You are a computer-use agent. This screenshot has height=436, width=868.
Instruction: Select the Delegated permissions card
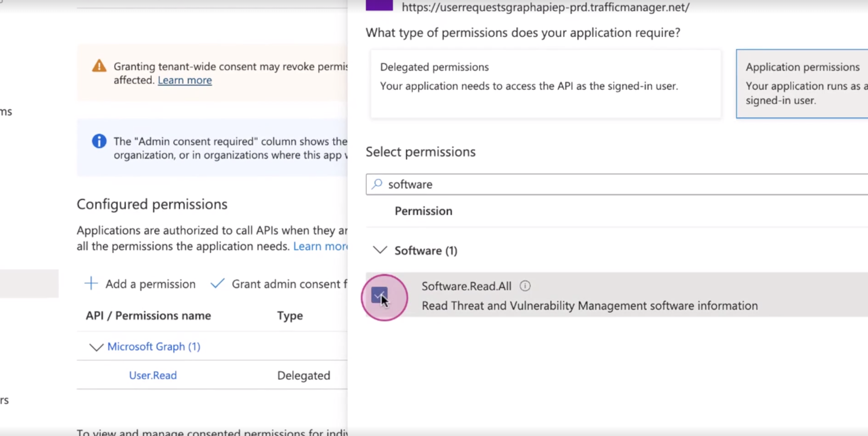point(545,84)
